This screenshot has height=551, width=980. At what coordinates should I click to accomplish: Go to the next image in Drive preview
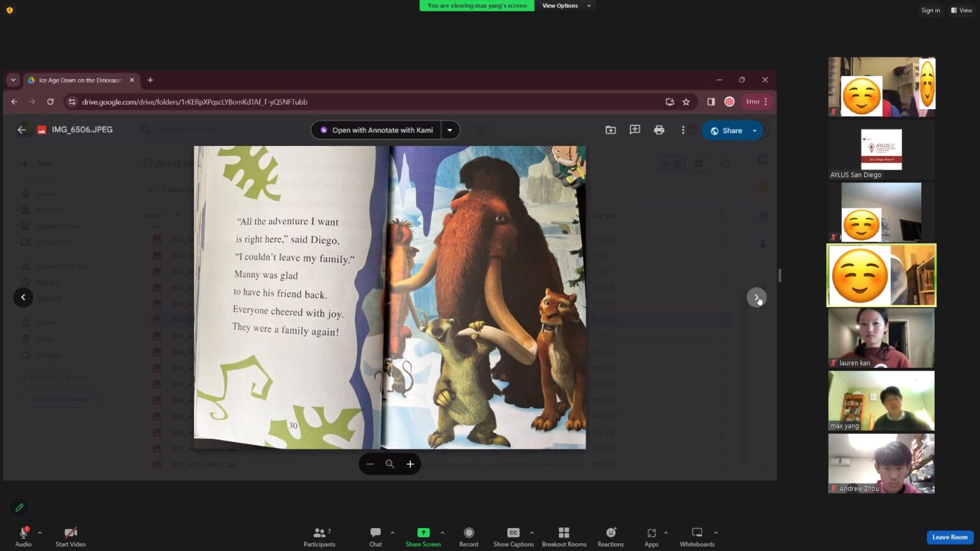tap(756, 297)
